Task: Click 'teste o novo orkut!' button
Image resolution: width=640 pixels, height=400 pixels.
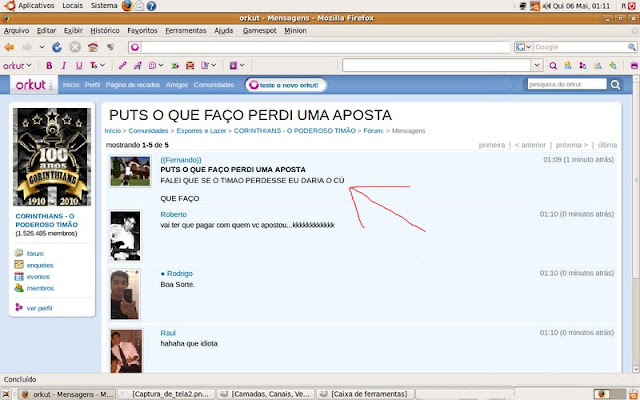Action: [285, 85]
